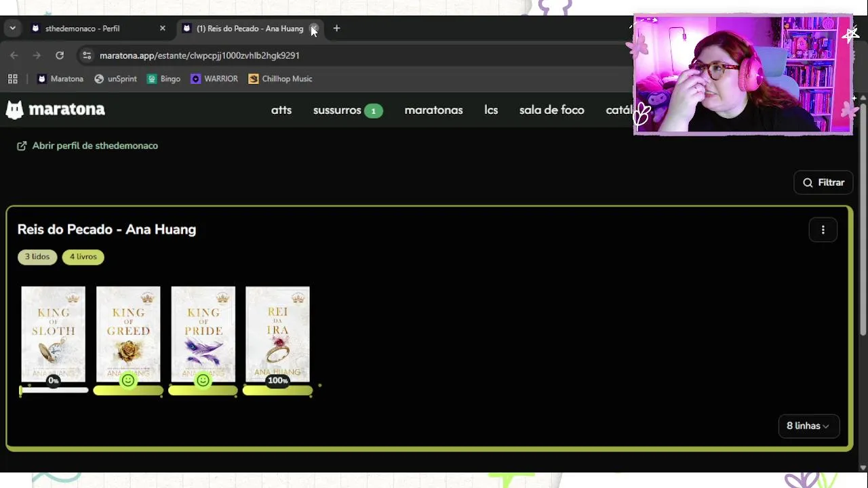Click the Rei da Ira 100% progress bar
The image size is (868, 488).
(x=278, y=390)
